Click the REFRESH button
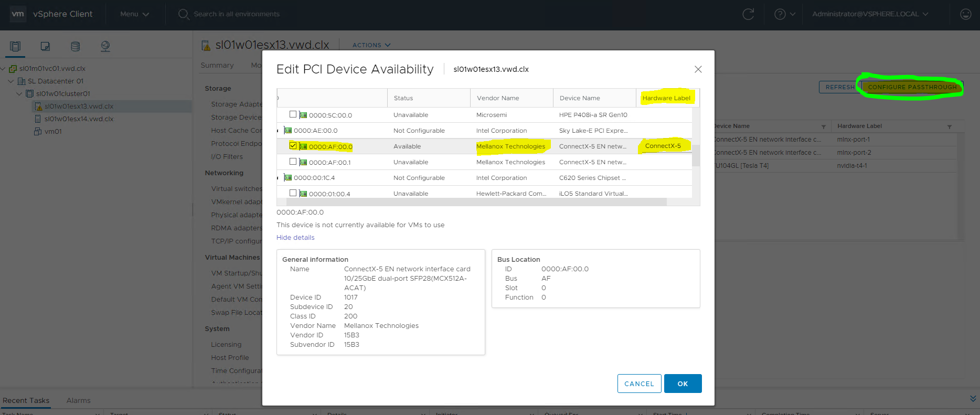 (840, 87)
